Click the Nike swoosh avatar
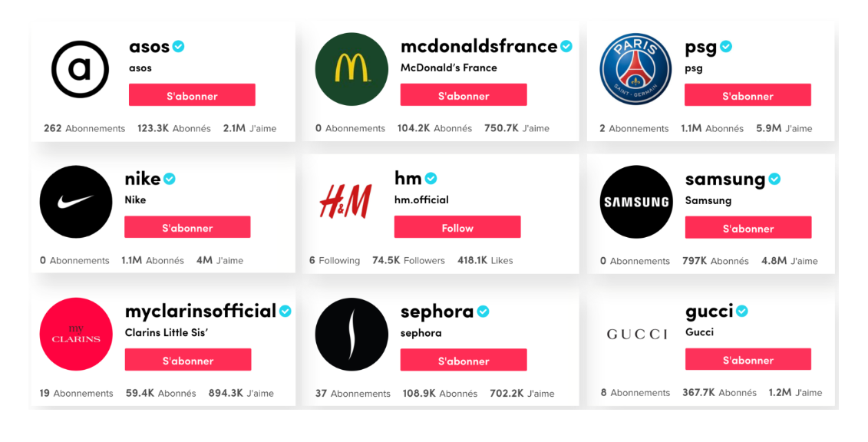 click(x=76, y=201)
